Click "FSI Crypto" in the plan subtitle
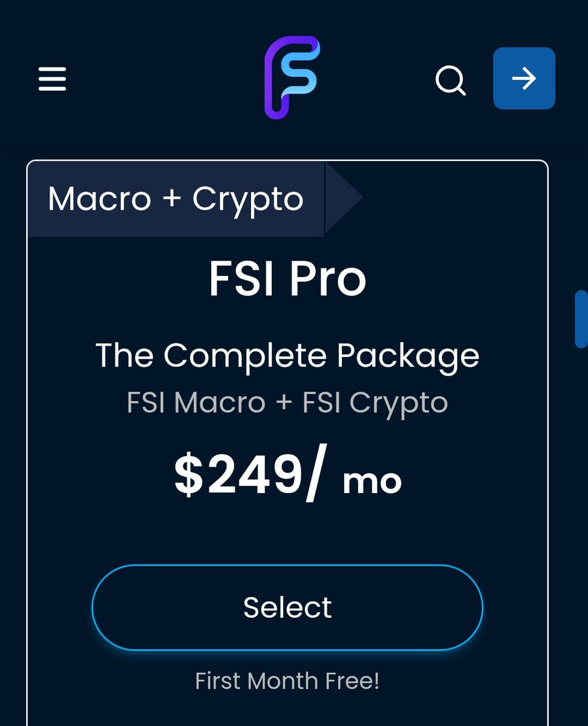Viewport: 588px width, 726px height. point(375,402)
